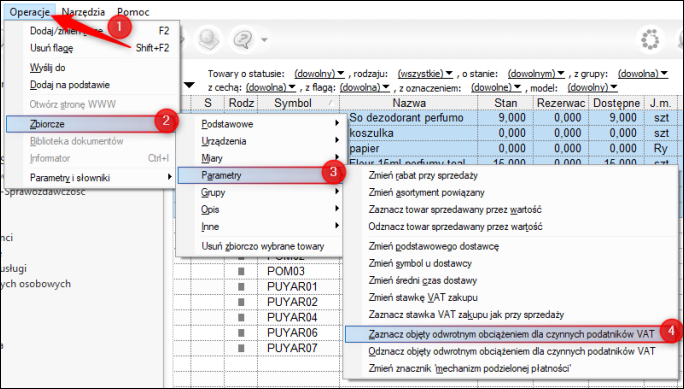This screenshot has width=684, height=389.
Task: Expand the Urządzenia submenu
Action: 260,141
